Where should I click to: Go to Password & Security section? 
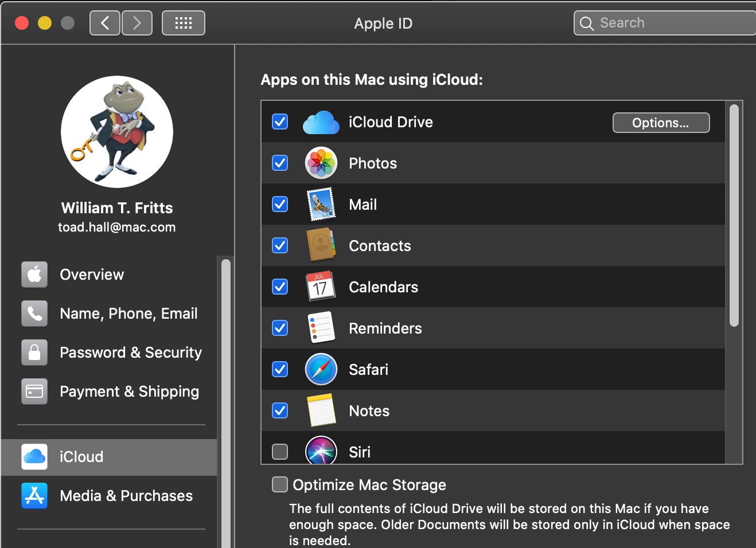[109, 353]
